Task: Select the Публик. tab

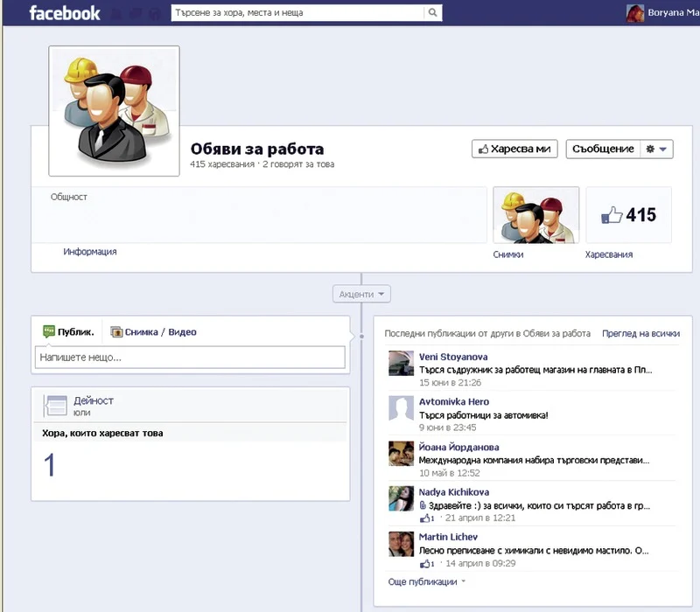Action: [x=68, y=332]
